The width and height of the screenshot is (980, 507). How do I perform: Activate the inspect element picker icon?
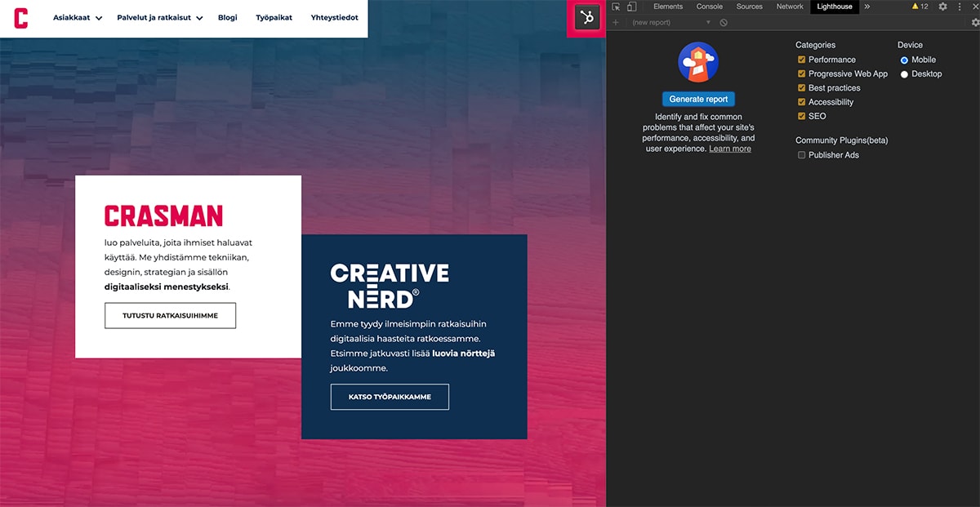pos(617,7)
